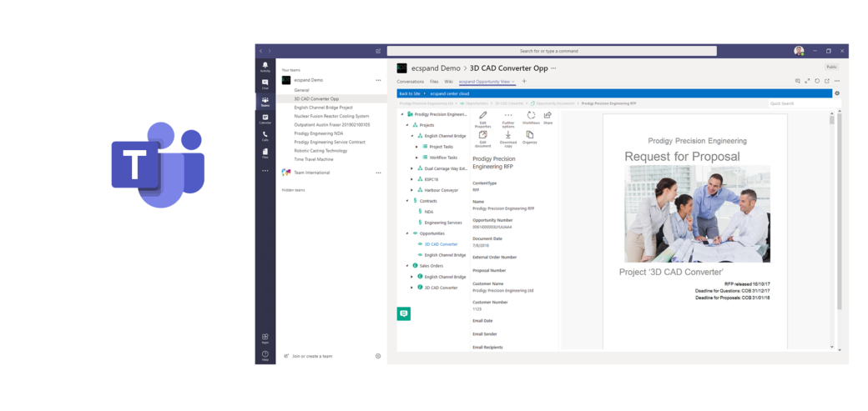Reload the ecspand tab
868x411 pixels.
(817, 81)
